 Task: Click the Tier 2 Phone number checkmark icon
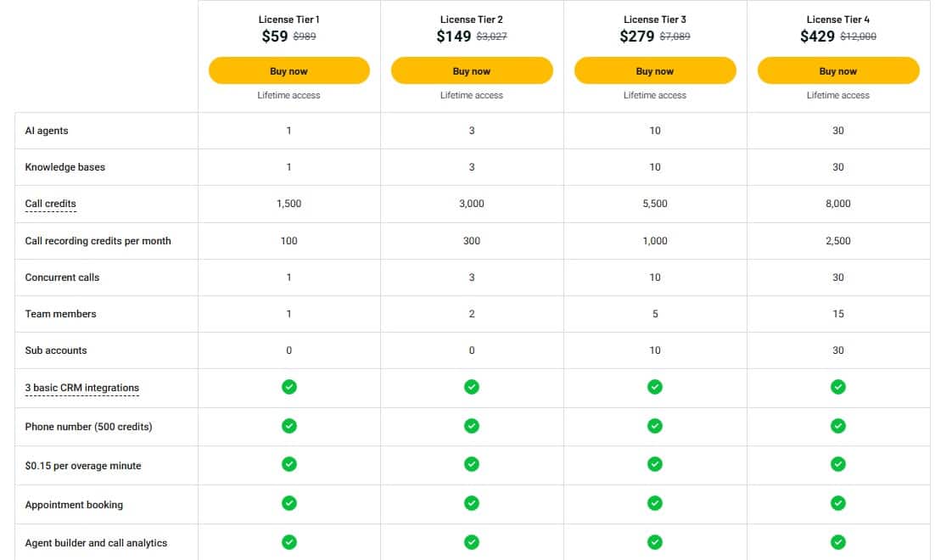click(x=472, y=426)
